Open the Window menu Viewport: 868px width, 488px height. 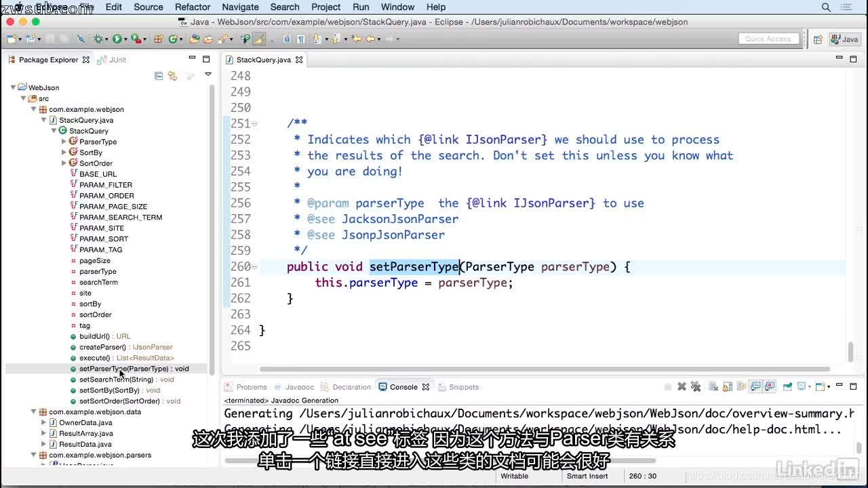point(397,7)
